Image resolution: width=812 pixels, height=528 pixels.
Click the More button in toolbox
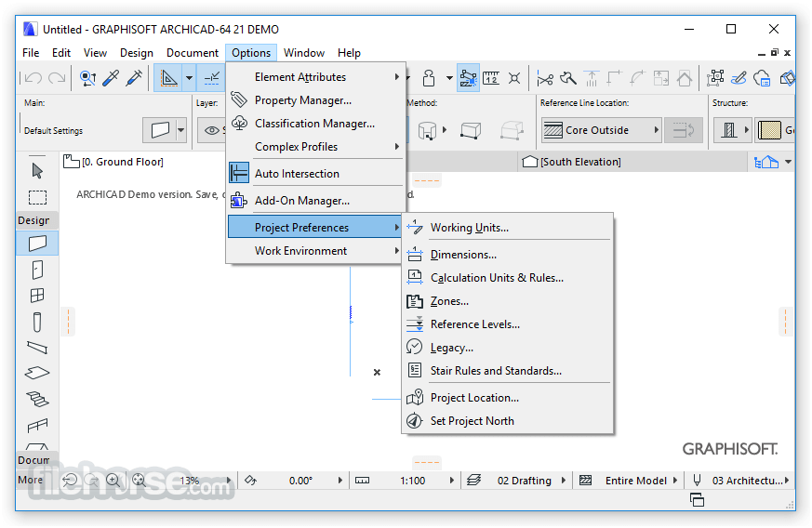[30, 480]
